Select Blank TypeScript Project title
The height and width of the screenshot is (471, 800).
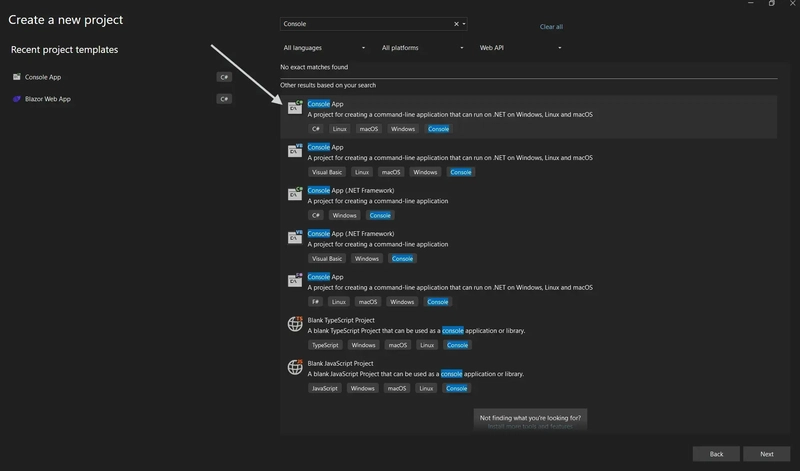(x=341, y=320)
